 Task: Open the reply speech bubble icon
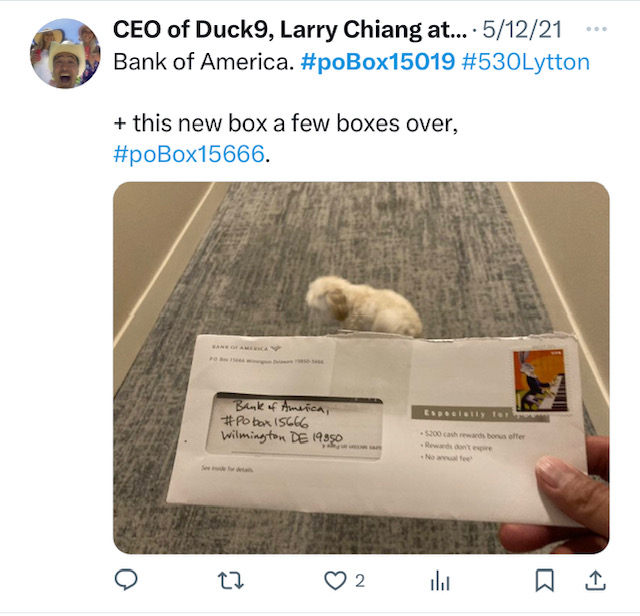pyautogui.click(x=126, y=580)
